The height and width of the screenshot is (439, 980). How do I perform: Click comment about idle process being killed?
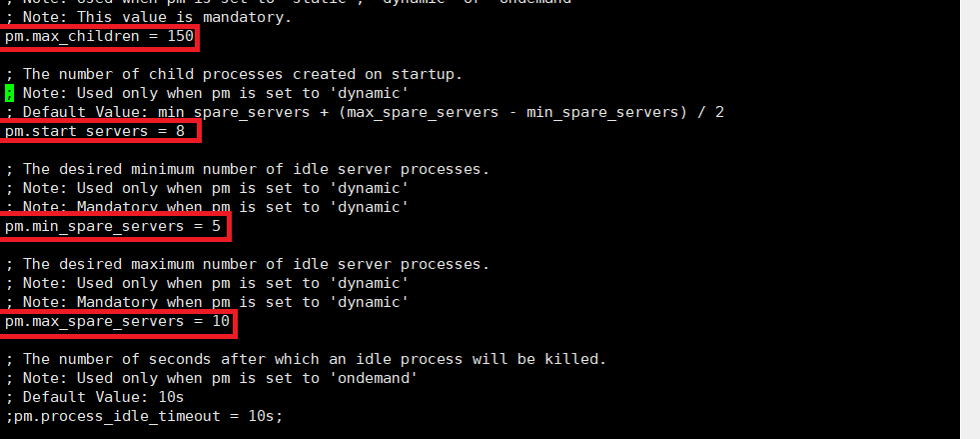[x=307, y=359]
